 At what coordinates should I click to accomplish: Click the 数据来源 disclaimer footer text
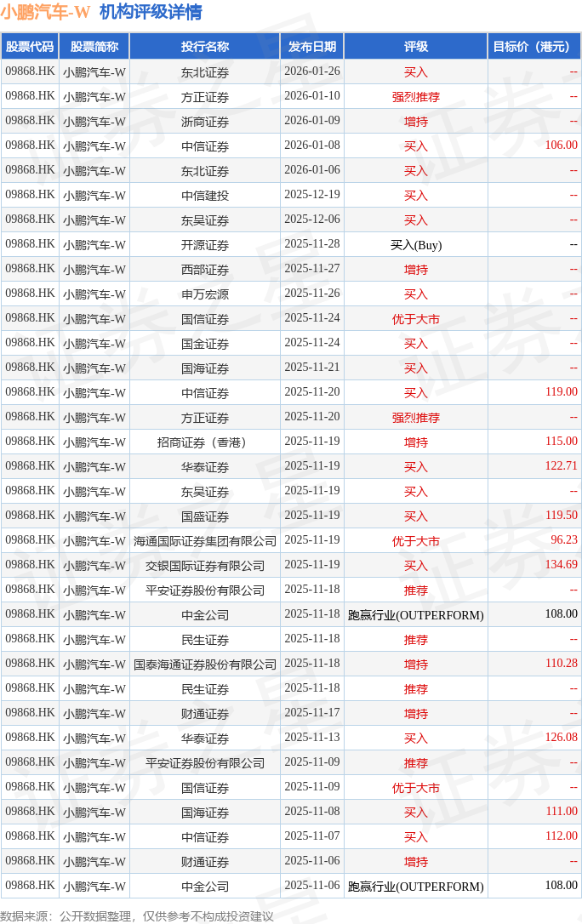137,916
